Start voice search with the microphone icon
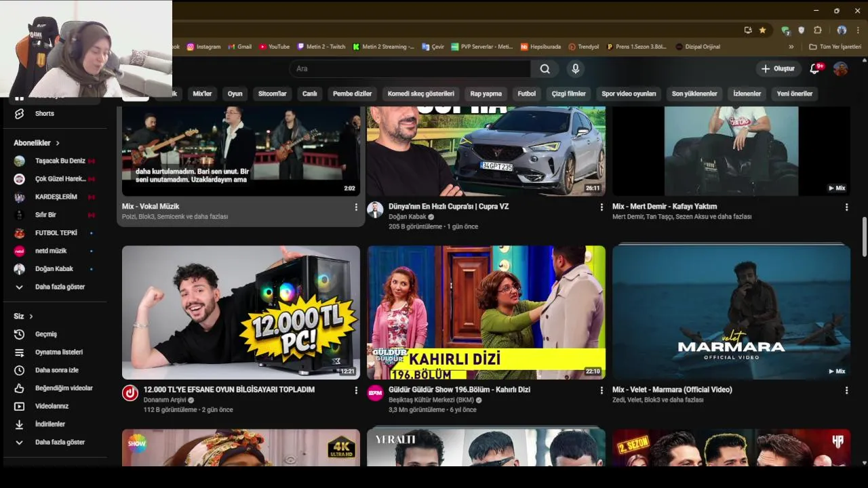Screen dimensions: 868x488 click(x=576, y=68)
